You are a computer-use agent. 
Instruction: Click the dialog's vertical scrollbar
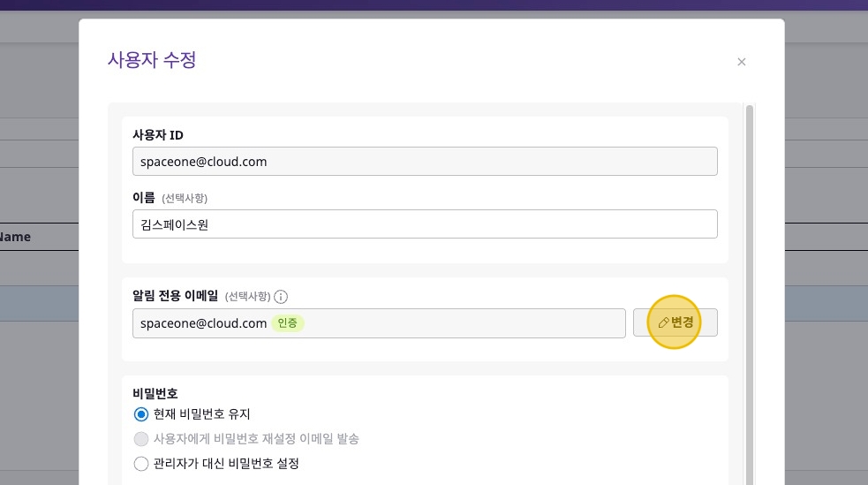(x=750, y=292)
